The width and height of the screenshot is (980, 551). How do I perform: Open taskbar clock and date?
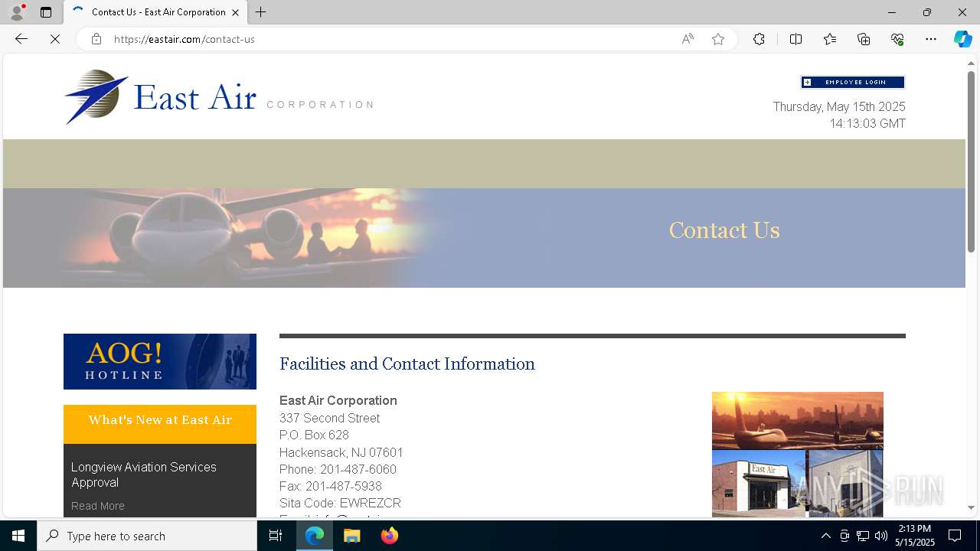click(916, 536)
